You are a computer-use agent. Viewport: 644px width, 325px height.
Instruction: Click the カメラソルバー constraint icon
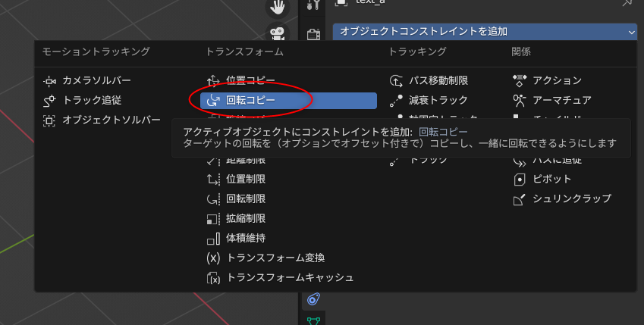click(50, 80)
